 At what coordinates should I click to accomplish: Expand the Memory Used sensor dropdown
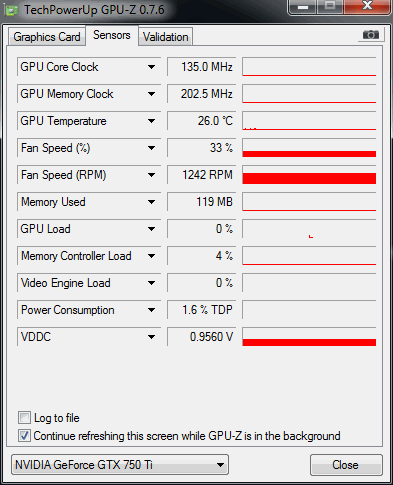click(151, 202)
